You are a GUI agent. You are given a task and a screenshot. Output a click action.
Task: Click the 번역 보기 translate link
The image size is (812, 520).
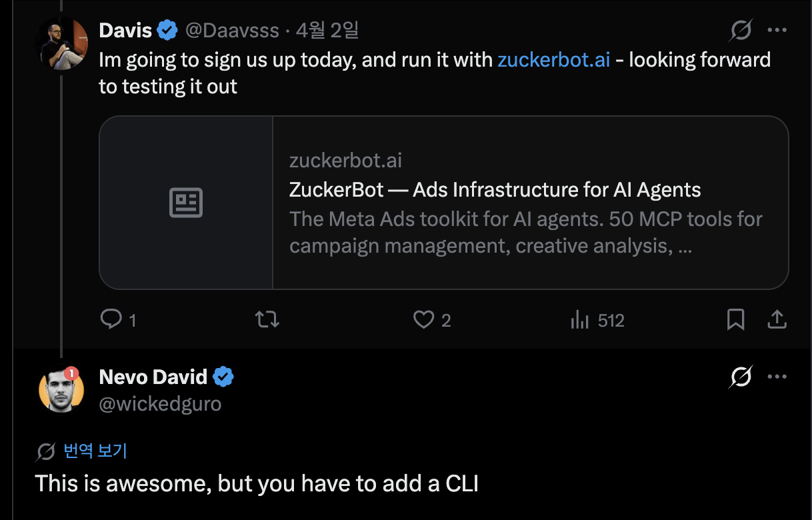click(x=95, y=451)
